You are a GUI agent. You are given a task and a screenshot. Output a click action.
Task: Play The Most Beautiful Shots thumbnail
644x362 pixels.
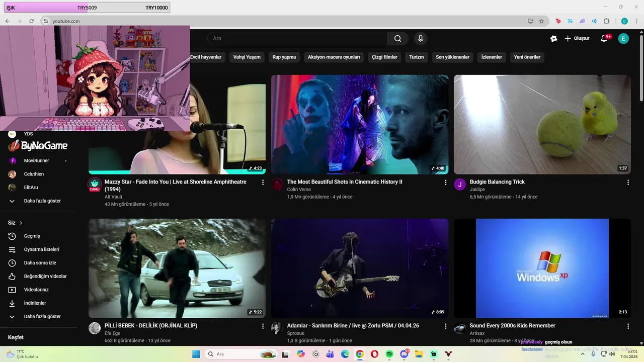[x=360, y=125]
